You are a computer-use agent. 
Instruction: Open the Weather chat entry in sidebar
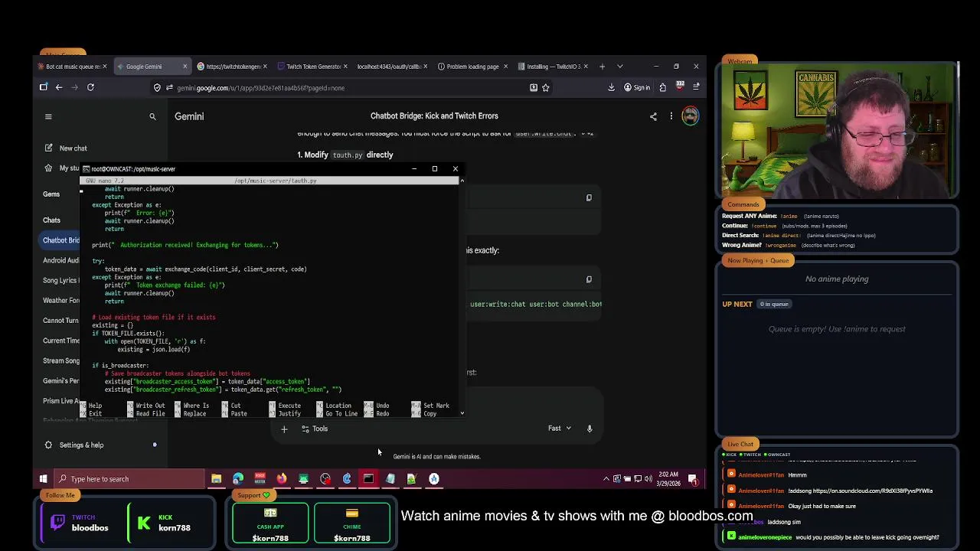[60, 300]
